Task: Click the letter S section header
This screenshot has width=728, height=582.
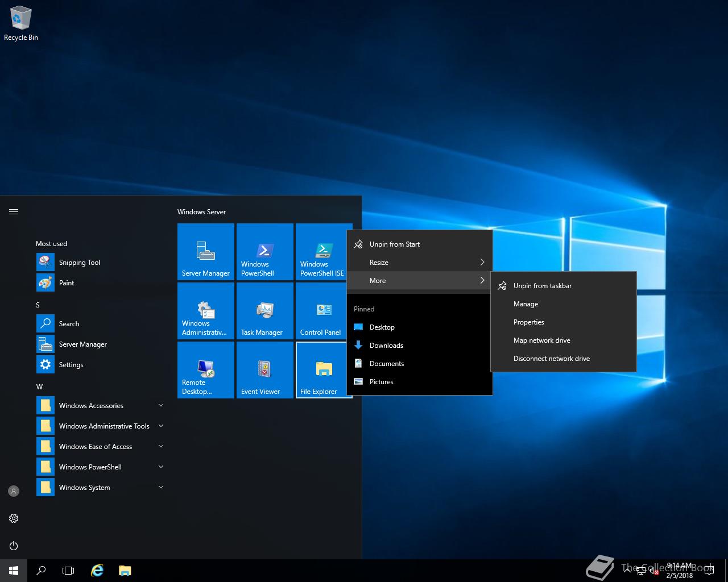Action: point(38,305)
